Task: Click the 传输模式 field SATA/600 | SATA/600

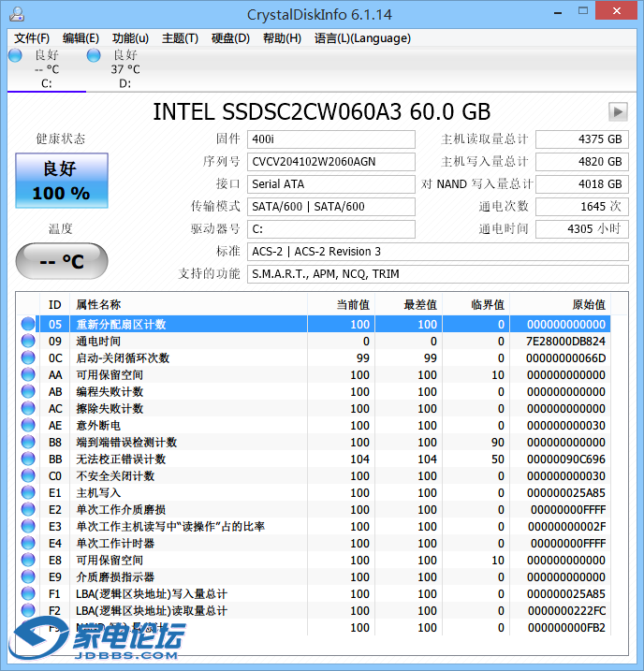Action: [331, 207]
